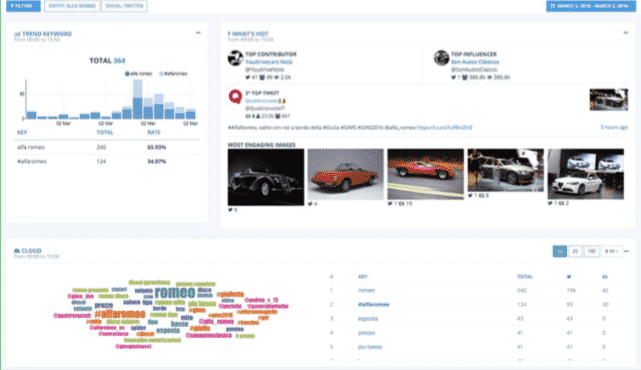Open the Youdrivecars Nola profile link
641x370 pixels.
click(x=269, y=62)
